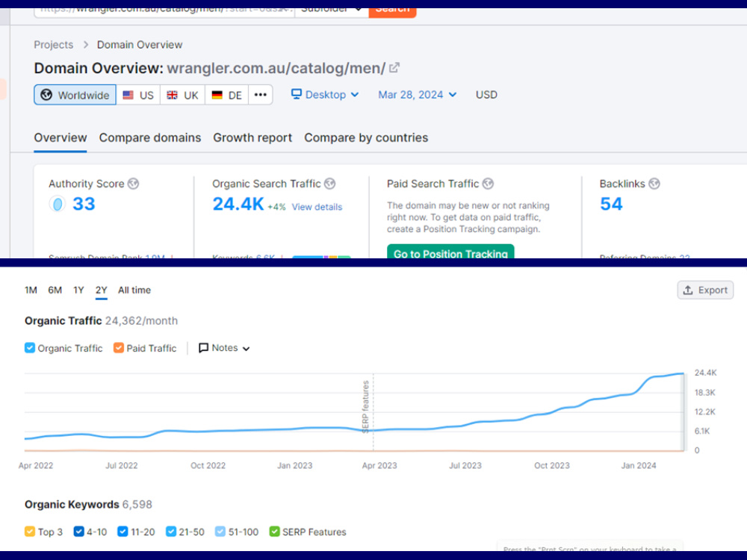Go to Projects breadcrumb link

point(53,45)
